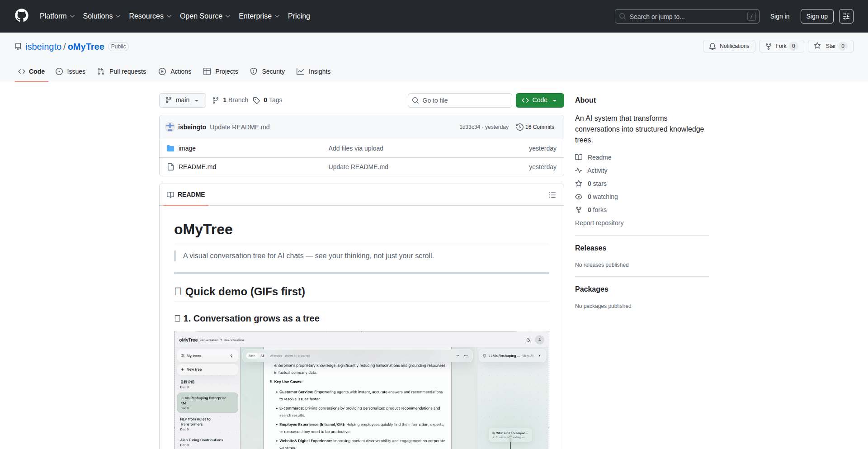868x449 pixels.
Task: Open the Releases heading link
Action: (x=590, y=248)
